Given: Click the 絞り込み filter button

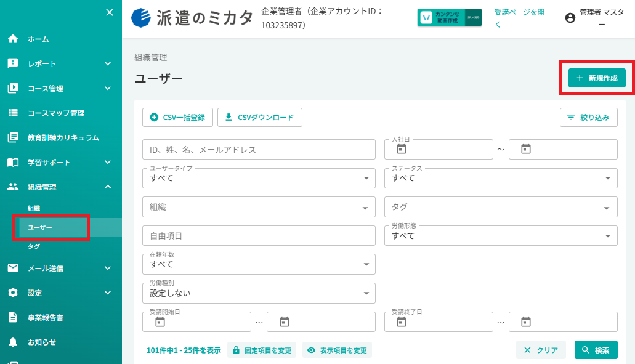Looking at the screenshot, I should coord(589,118).
